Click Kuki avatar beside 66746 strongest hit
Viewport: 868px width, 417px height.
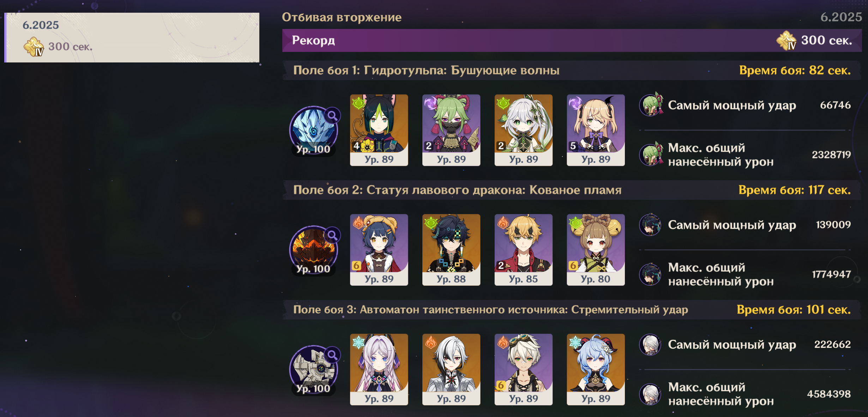(x=651, y=105)
